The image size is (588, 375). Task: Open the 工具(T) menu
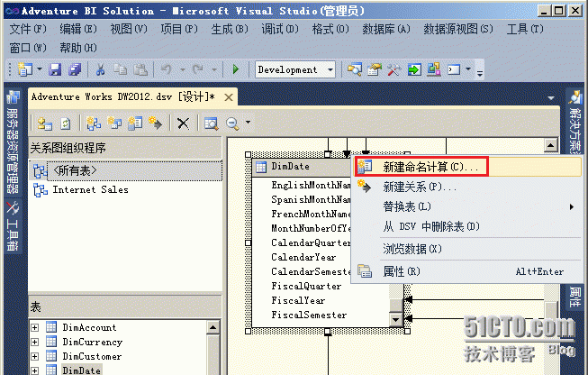(x=525, y=29)
